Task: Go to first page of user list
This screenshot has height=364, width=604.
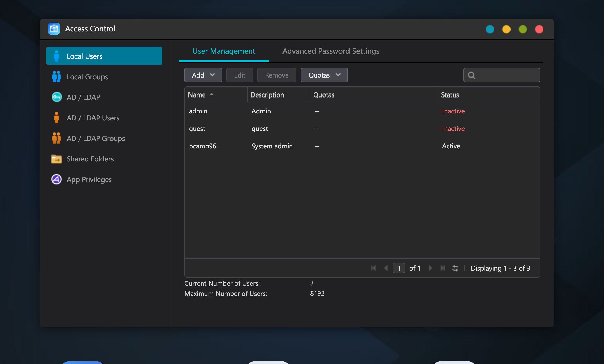Action: (x=374, y=268)
